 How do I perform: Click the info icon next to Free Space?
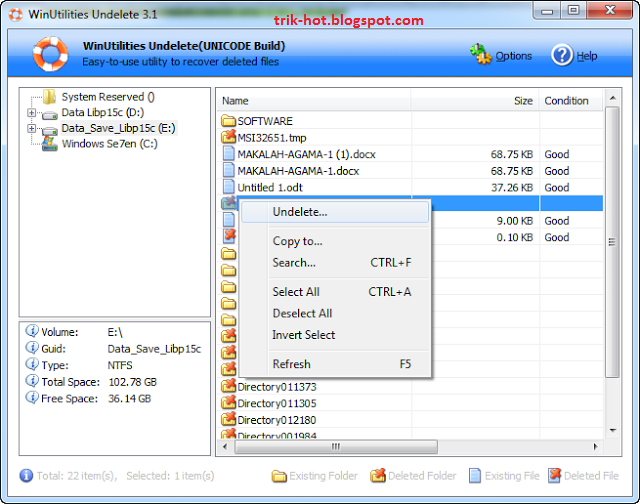(32, 397)
